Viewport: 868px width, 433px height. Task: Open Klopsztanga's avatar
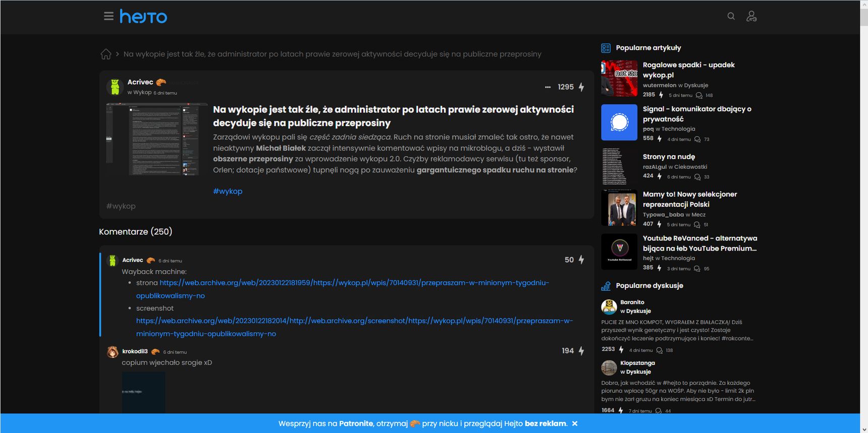[609, 367]
